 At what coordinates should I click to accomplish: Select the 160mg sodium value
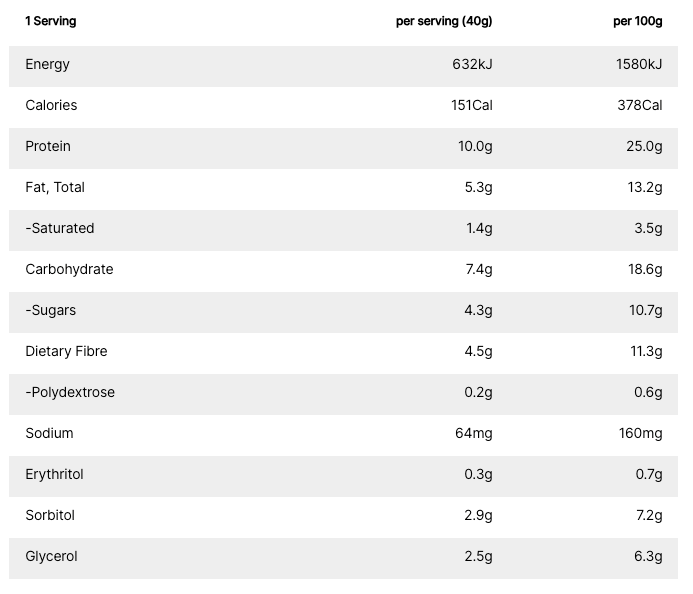[x=641, y=433]
